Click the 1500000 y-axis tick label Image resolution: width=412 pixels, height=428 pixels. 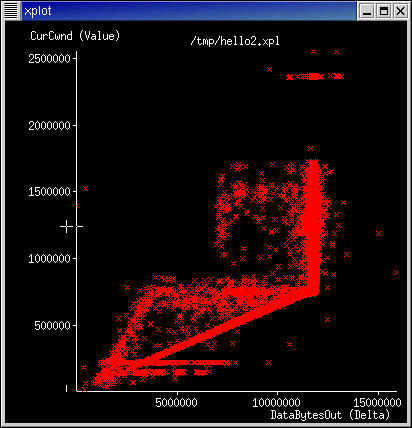(x=49, y=192)
